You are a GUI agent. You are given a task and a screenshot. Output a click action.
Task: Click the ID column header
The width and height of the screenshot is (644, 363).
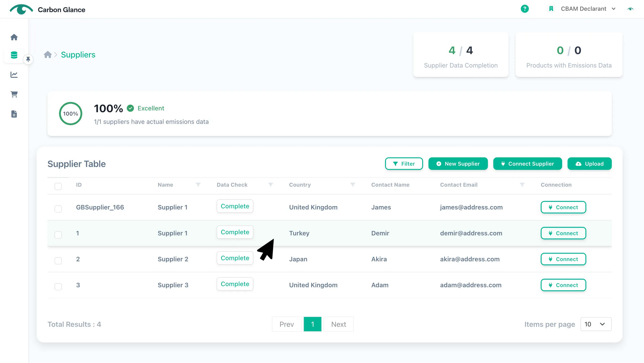[x=79, y=185]
